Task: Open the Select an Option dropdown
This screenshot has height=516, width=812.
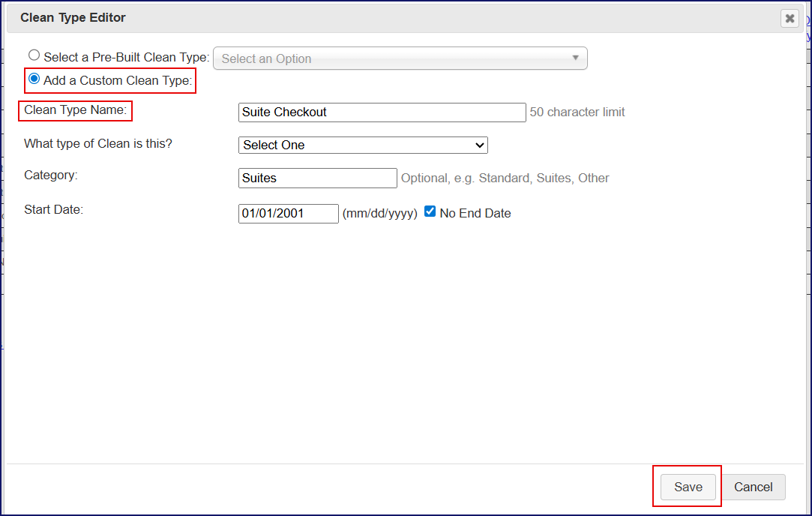Action: click(400, 58)
